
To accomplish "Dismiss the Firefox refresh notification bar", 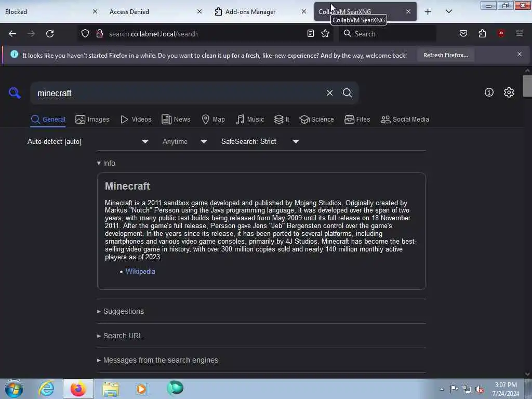I will [x=520, y=54].
